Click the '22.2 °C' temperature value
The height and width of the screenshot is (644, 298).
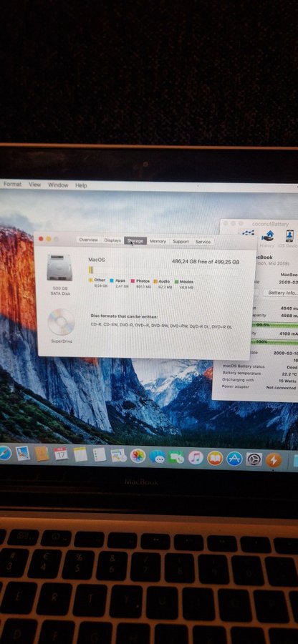coord(289,374)
